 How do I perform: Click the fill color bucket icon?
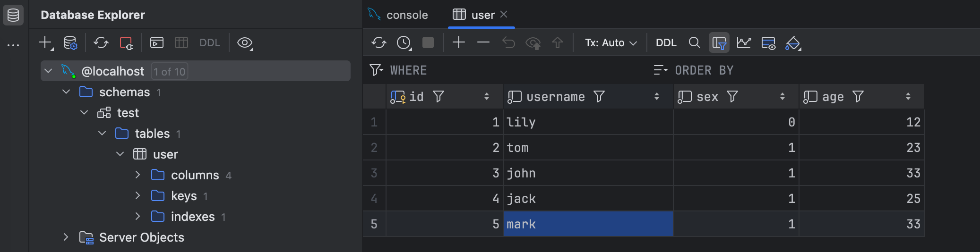click(792, 43)
